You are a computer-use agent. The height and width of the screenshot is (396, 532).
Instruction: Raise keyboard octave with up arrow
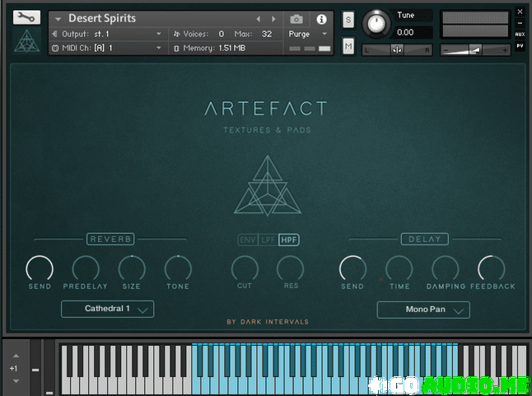pos(14,356)
